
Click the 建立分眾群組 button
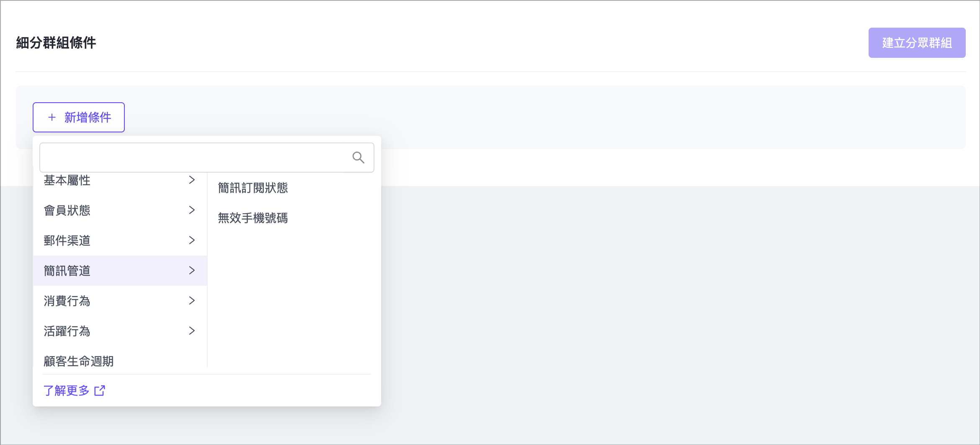click(x=917, y=43)
